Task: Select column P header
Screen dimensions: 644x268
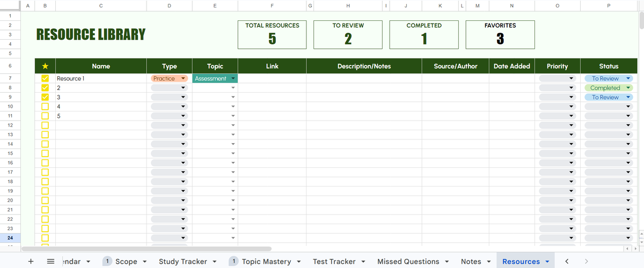Action: (x=609, y=5)
